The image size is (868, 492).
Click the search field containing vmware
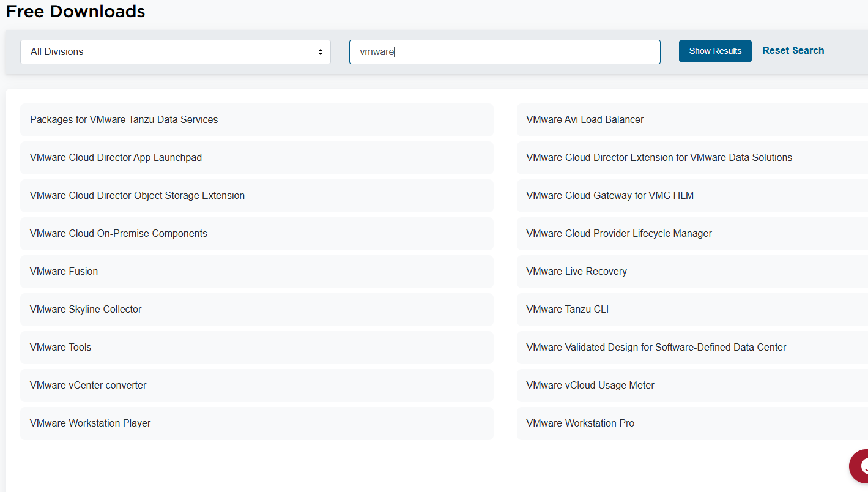[x=505, y=52]
